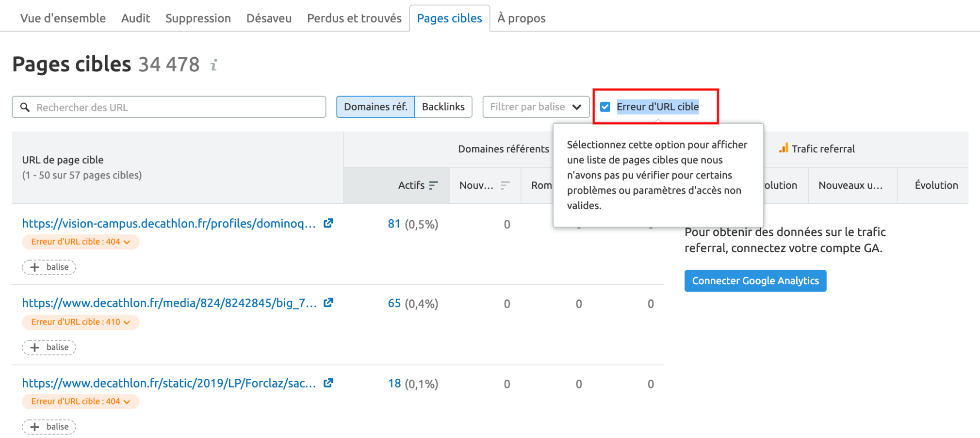Open the vision-campus.decathlon.fr profile link

click(169, 224)
